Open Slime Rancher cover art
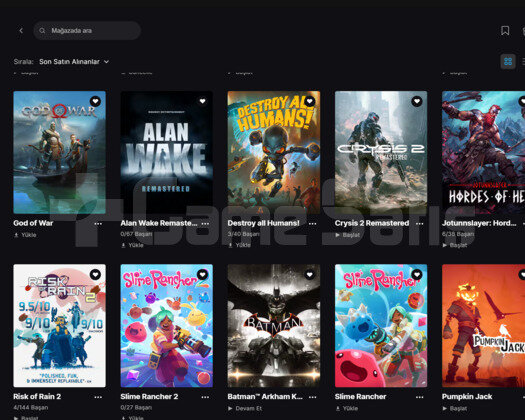Screen dimensions: 525x420 pos(381,326)
